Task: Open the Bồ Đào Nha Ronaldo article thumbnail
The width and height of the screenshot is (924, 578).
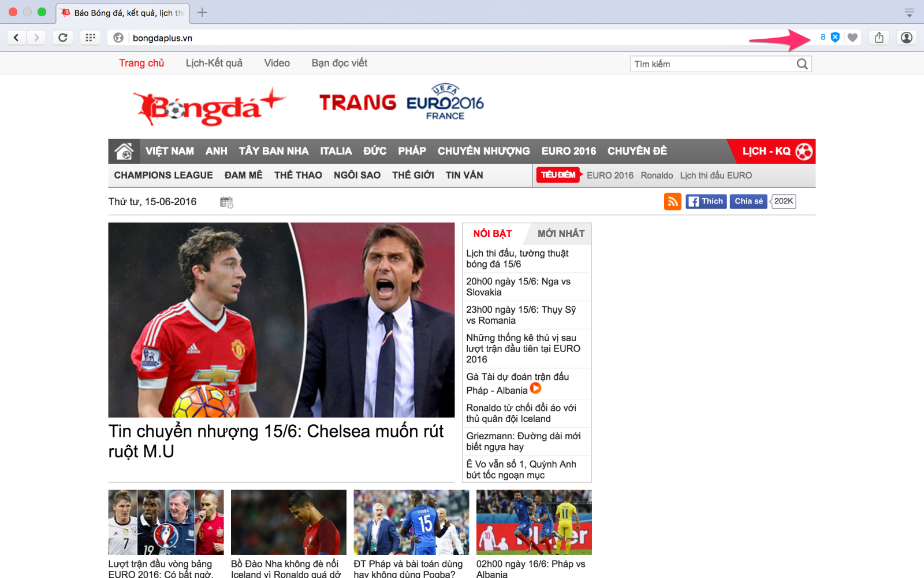Action: (x=289, y=523)
